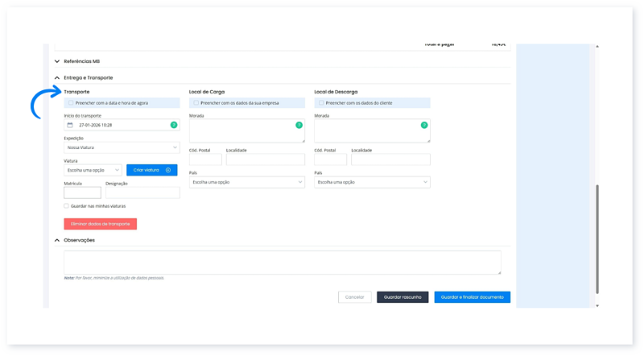Click the Matrícula input field
Screen dimensions: 644x356
(x=82, y=192)
